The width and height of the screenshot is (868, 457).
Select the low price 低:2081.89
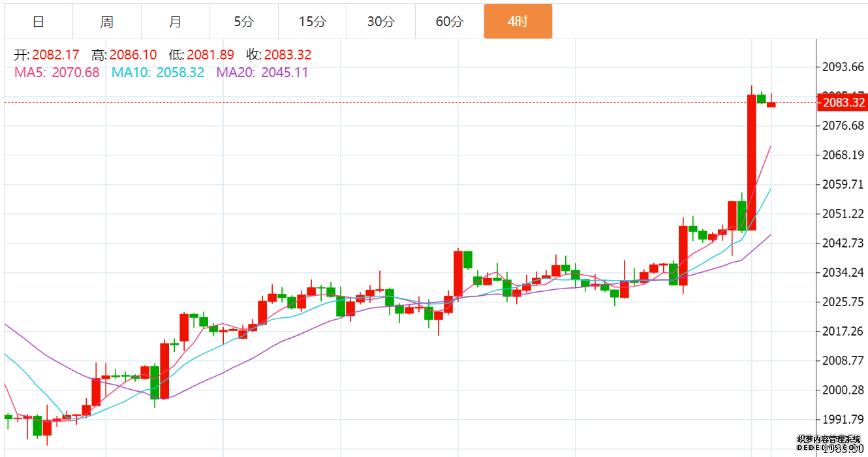[201, 55]
